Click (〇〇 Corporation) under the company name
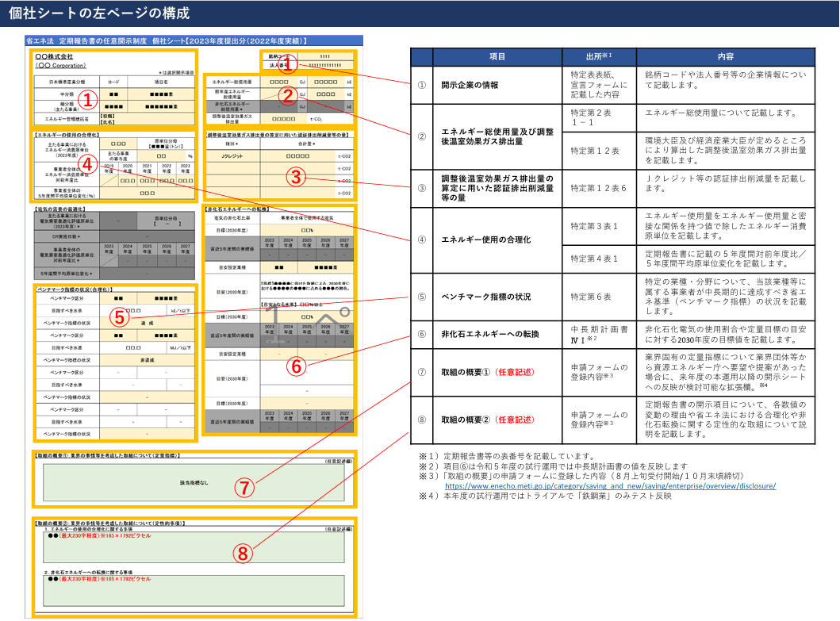 pyautogui.click(x=60, y=65)
